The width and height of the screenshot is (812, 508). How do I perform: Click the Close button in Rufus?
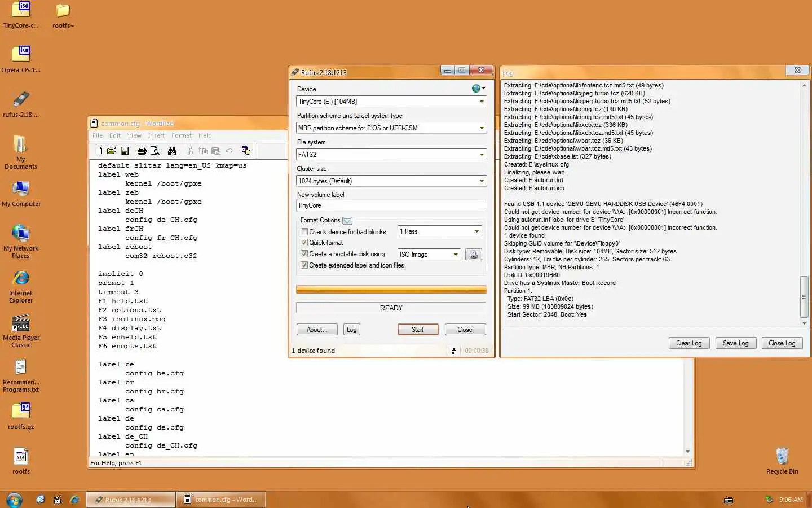click(x=465, y=330)
